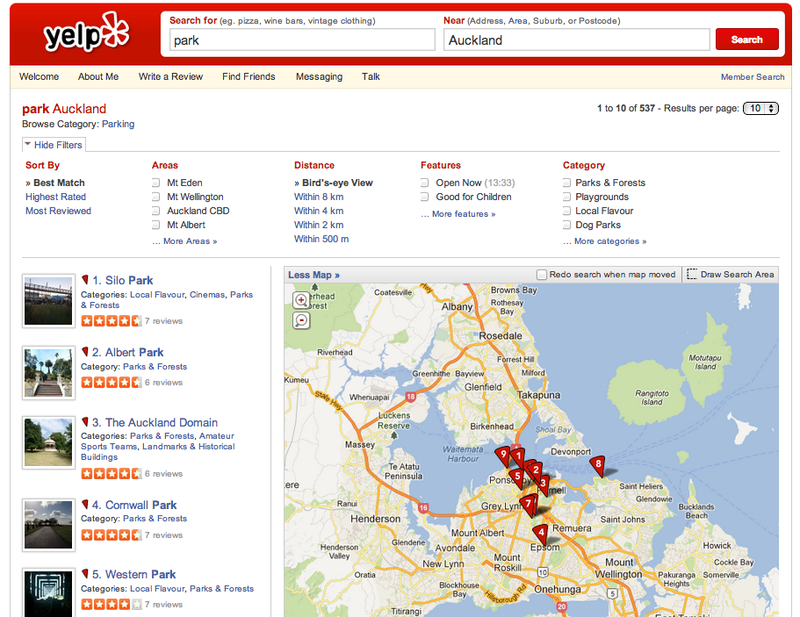The height and width of the screenshot is (617, 800).
Task: Toggle Redo search when map moved
Action: pos(542,275)
